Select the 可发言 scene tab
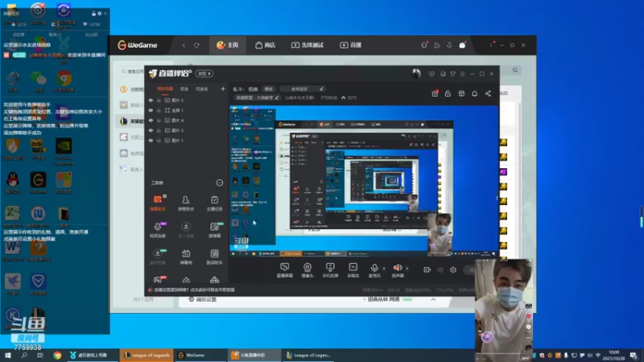644x362 pixels. tap(201, 88)
